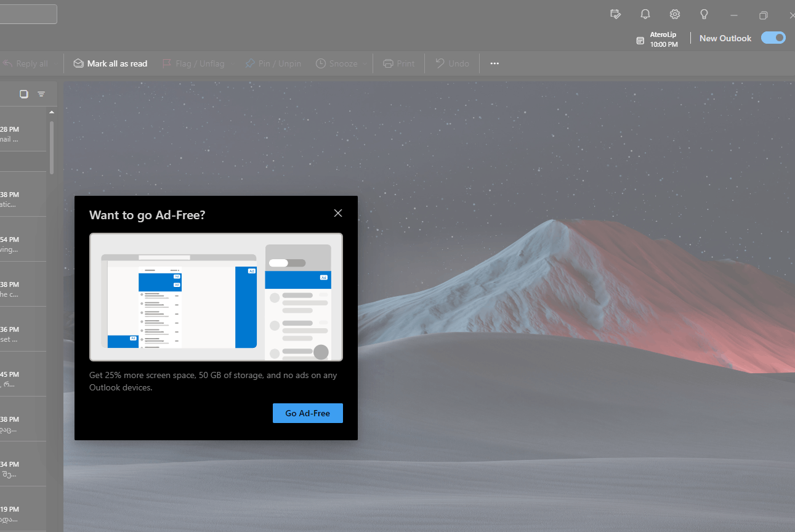Viewport: 795px width, 532px height.
Task: Click the tips lightbulb icon
Action: coord(704,14)
